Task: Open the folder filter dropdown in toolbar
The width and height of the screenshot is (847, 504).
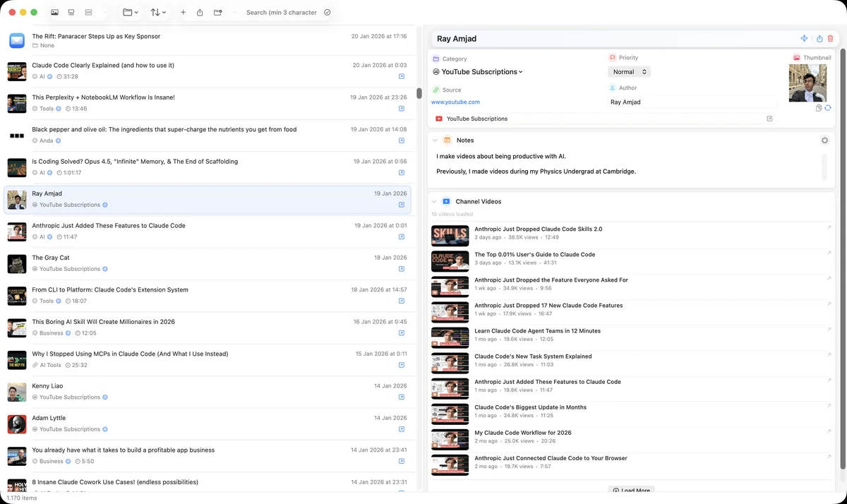Action: (x=130, y=13)
